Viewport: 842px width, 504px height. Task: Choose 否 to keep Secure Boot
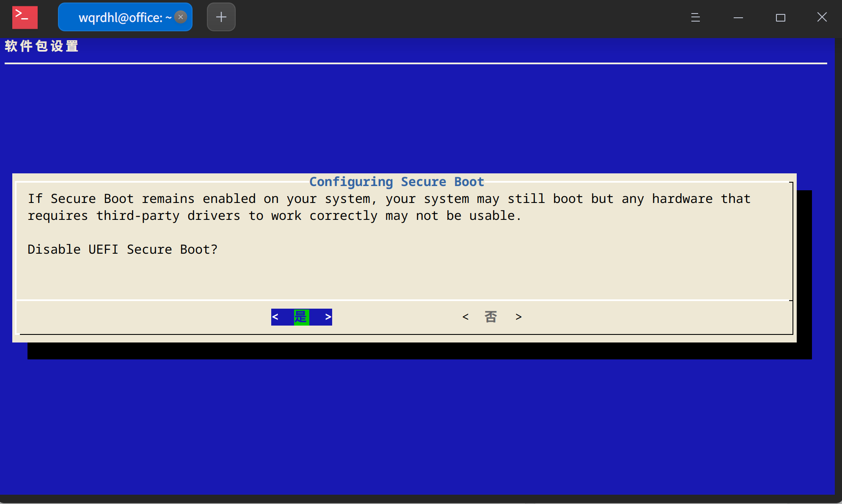click(x=491, y=317)
